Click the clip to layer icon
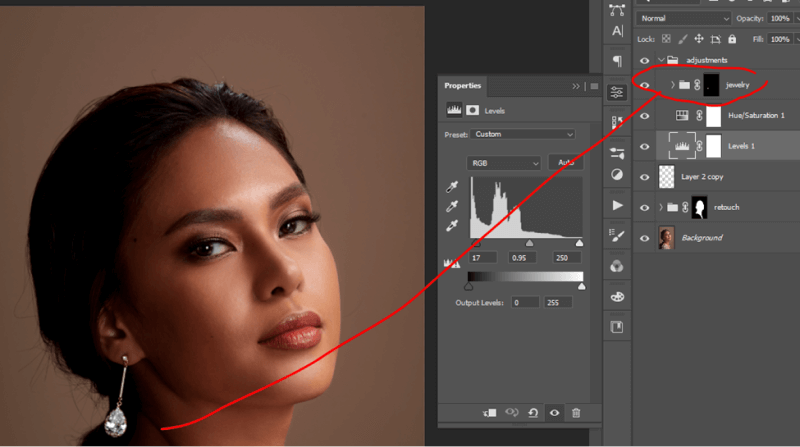The height and width of the screenshot is (447, 800). pyautogui.click(x=490, y=412)
